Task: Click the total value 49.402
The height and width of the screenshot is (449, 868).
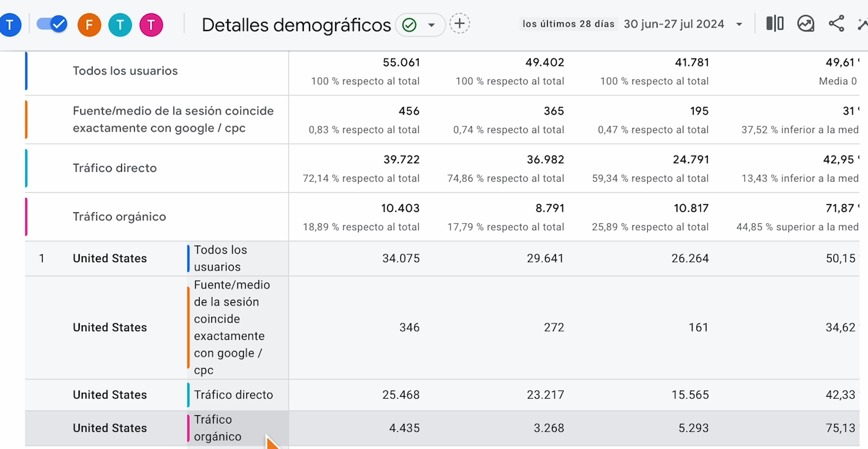Action: [x=546, y=63]
